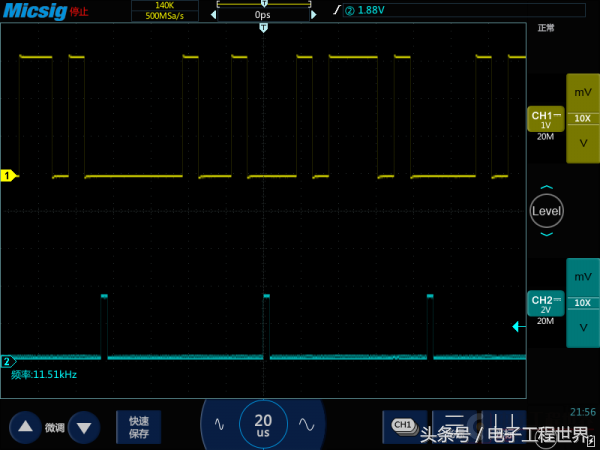Select the cyan trigger level arrow

point(519,326)
